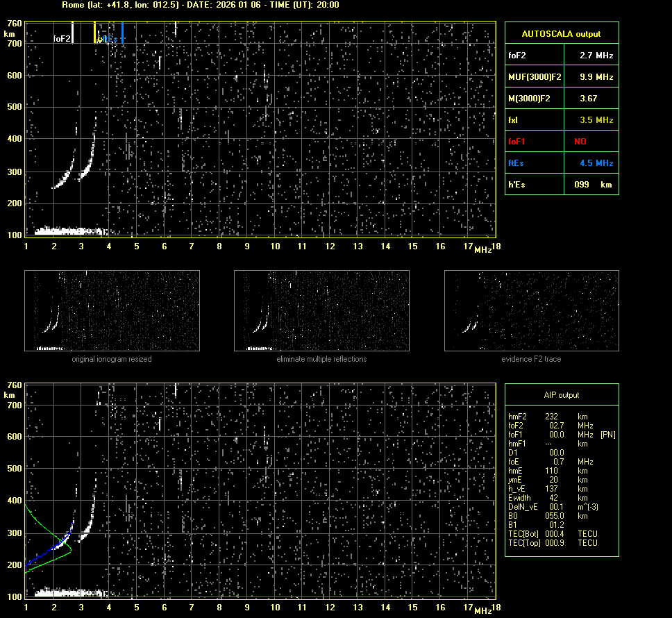Open the eliminate multiple reflections thumbnail
Viewport: 672px width, 618px height.
coord(321,310)
